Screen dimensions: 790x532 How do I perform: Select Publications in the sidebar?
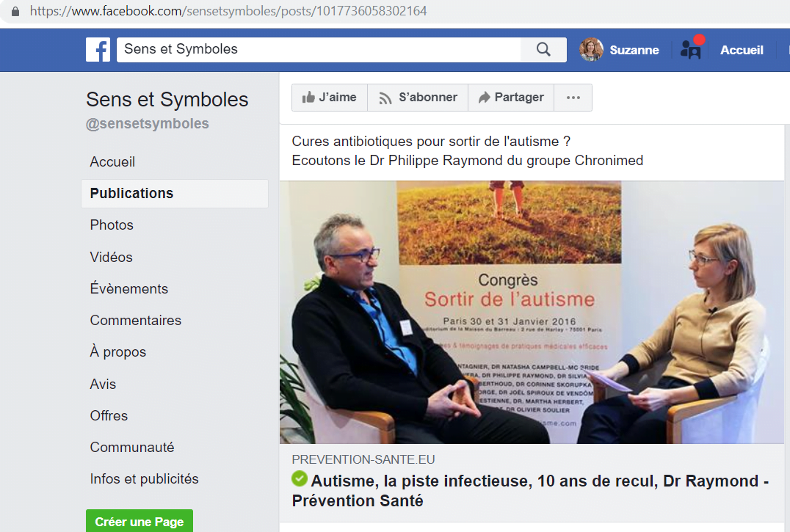174,193
